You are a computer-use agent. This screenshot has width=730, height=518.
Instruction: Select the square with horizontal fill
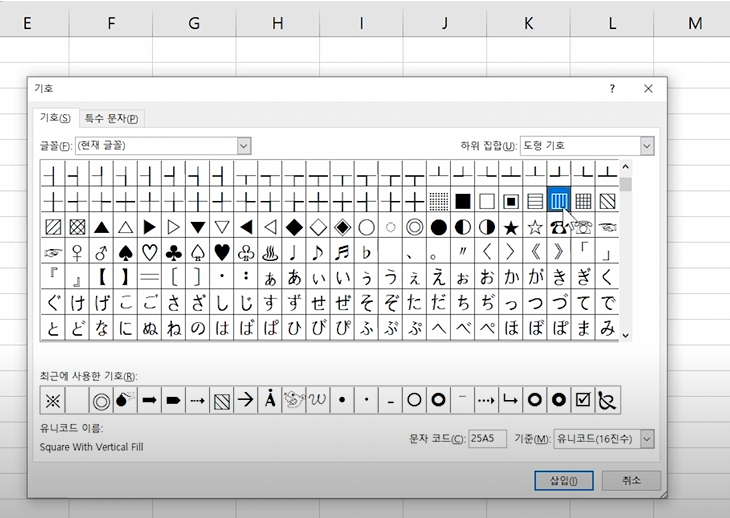pyautogui.click(x=535, y=202)
